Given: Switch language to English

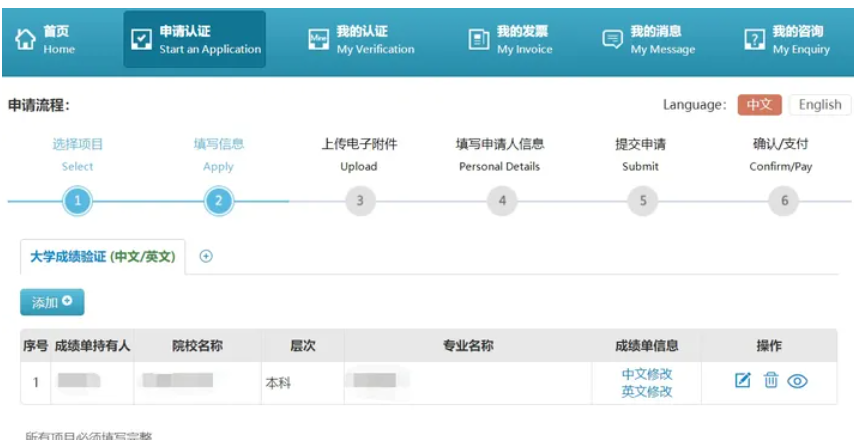Looking at the screenshot, I should click(x=819, y=105).
